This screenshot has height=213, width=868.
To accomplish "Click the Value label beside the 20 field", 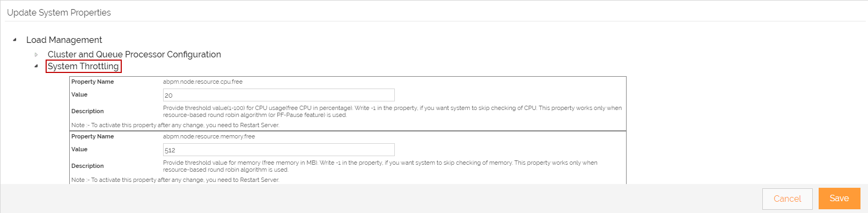I will pos(79,94).
